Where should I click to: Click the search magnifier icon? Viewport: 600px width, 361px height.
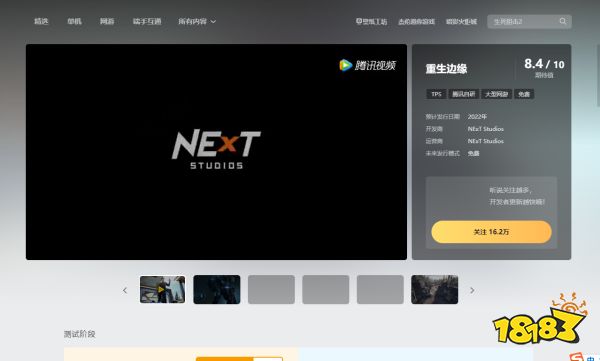(563, 21)
